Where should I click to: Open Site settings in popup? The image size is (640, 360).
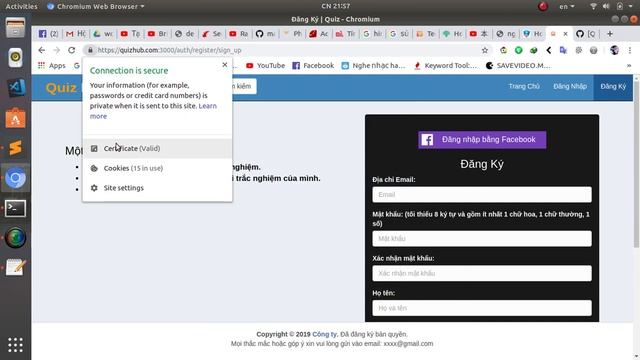[x=157, y=188]
